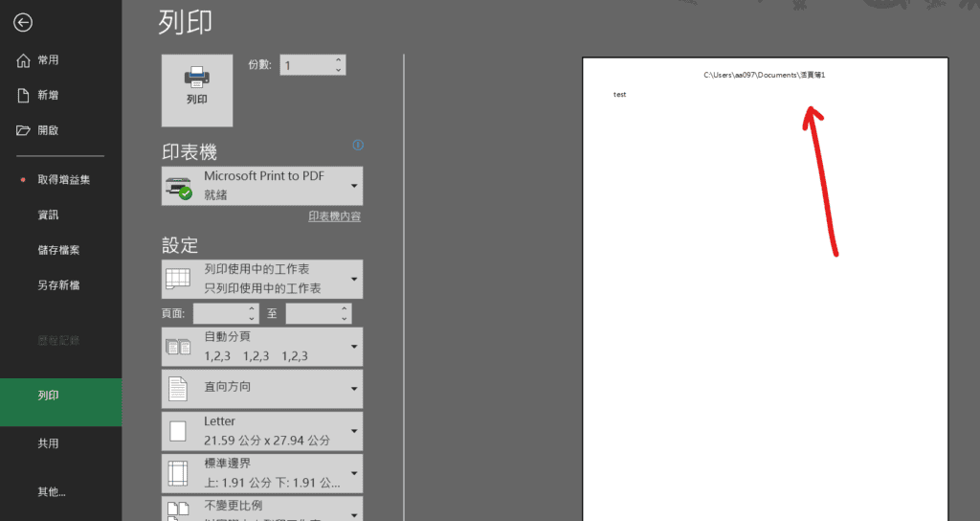Click the 至 end page field
Viewport: 980px width, 521px height.
point(311,313)
